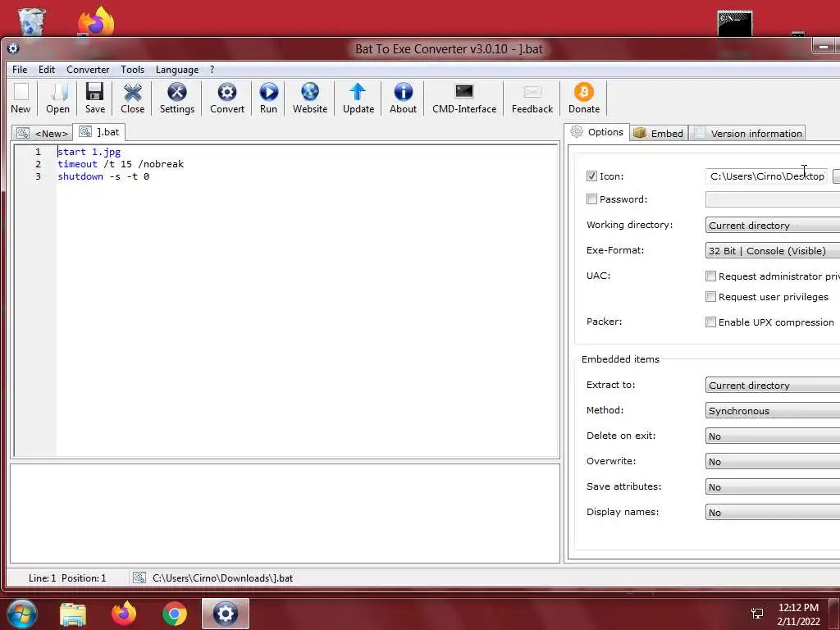Open the Display names dropdown
840x630 pixels.
point(773,512)
